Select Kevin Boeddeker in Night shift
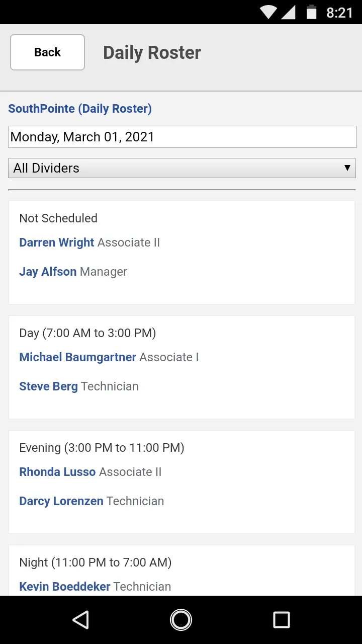Image resolution: width=362 pixels, height=644 pixels. click(x=64, y=587)
